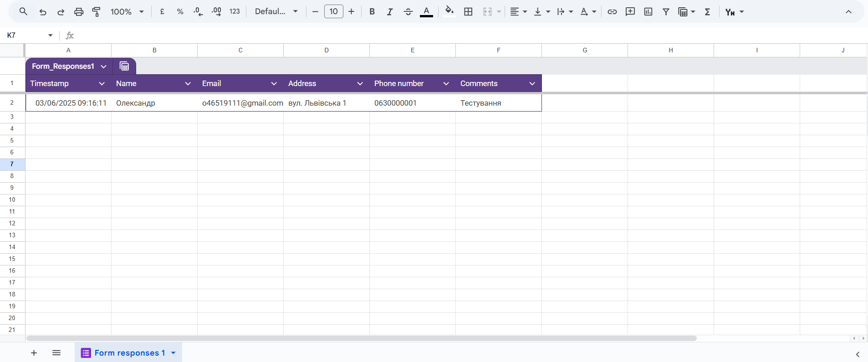Open the Borders icon
868x362 pixels.
(468, 12)
